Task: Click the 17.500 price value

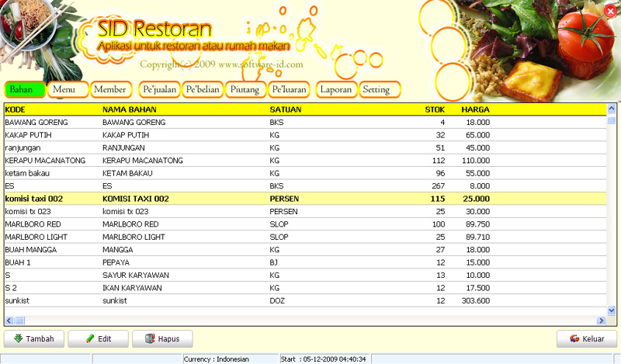Action: 477,288
